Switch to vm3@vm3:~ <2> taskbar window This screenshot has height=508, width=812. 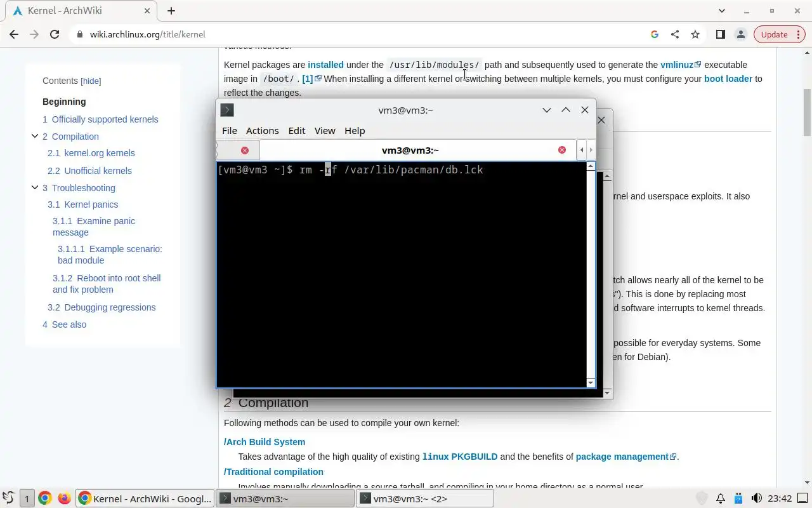tap(425, 498)
